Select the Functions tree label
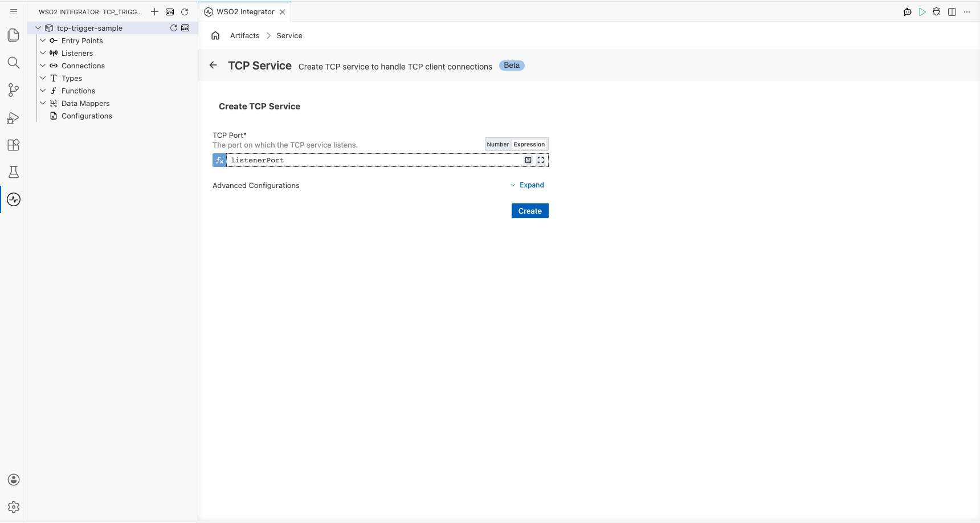This screenshot has width=980, height=523. coord(78,91)
